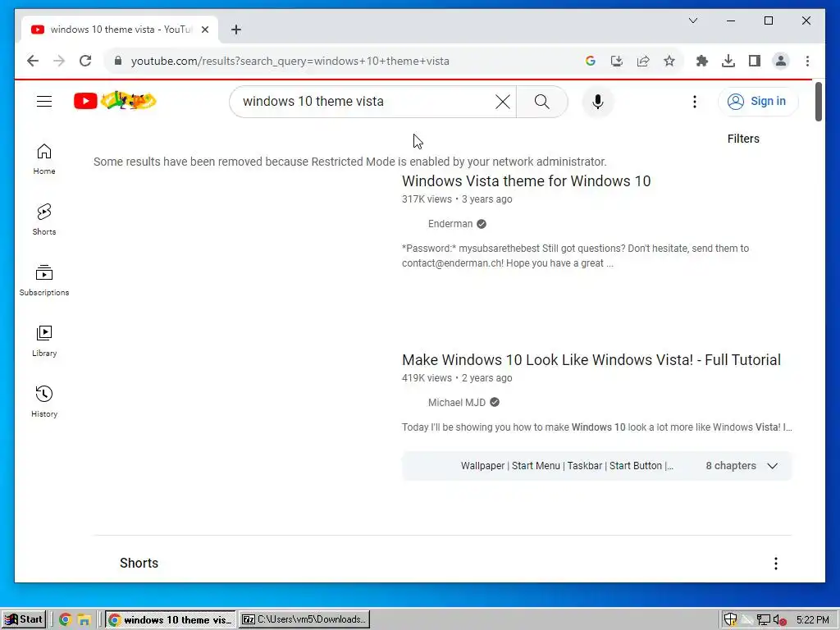Open Chrome downloads icon
840x630 pixels.
[728, 61]
